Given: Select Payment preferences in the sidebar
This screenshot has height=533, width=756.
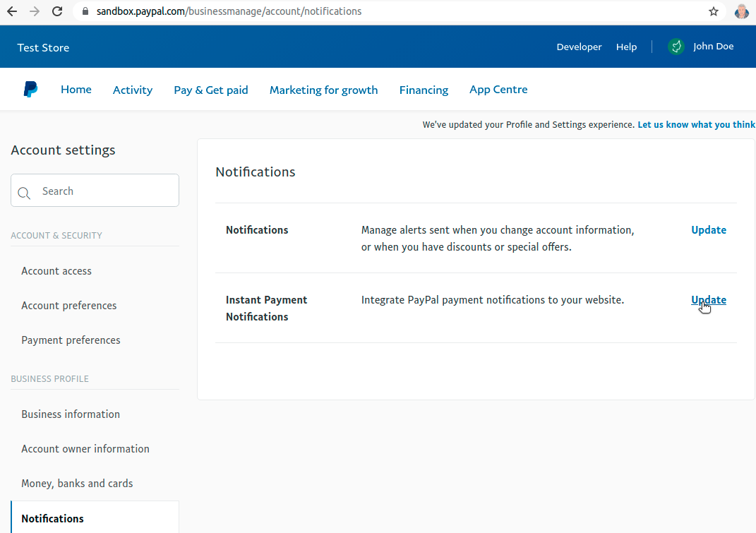Looking at the screenshot, I should pyautogui.click(x=71, y=340).
